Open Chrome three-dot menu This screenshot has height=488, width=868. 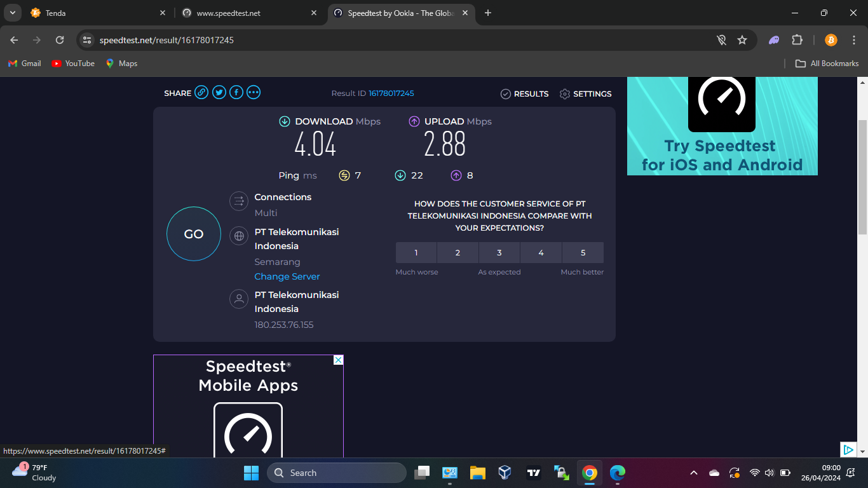(854, 40)
